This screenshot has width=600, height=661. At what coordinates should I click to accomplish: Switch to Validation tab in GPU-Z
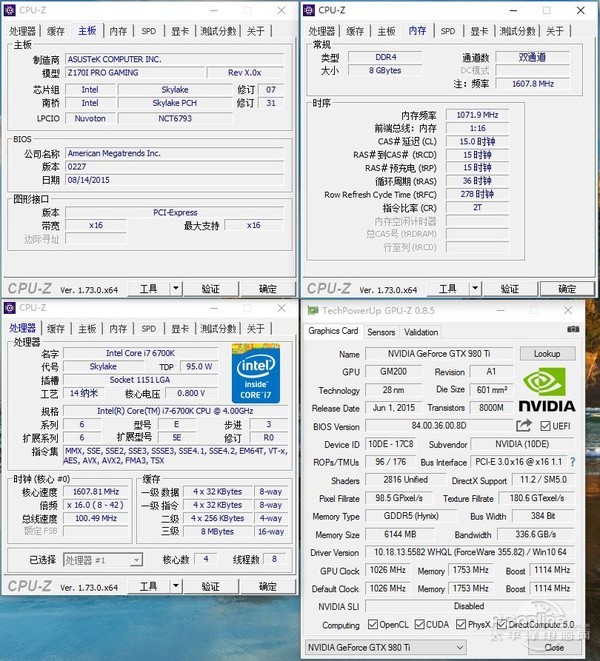[x=421, y=332]
